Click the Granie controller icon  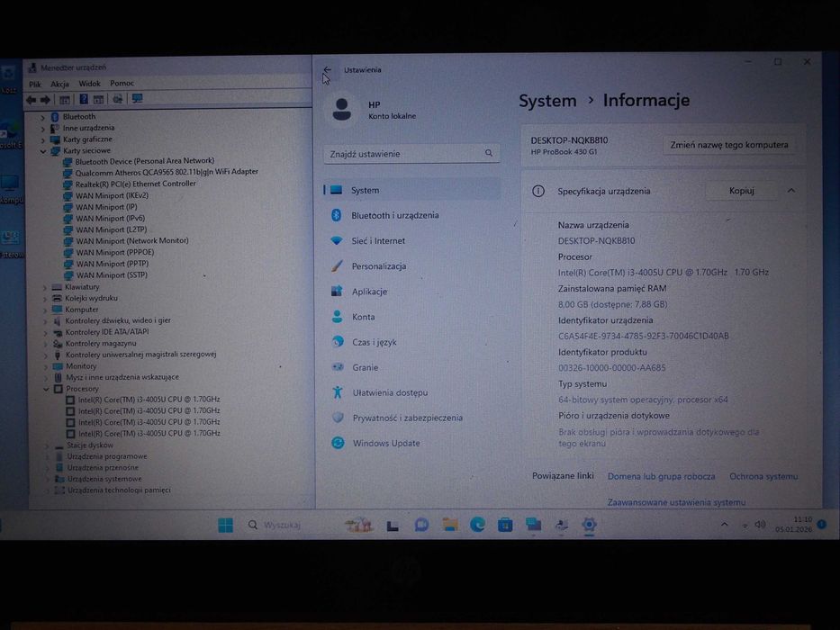[x=338, y=367]
